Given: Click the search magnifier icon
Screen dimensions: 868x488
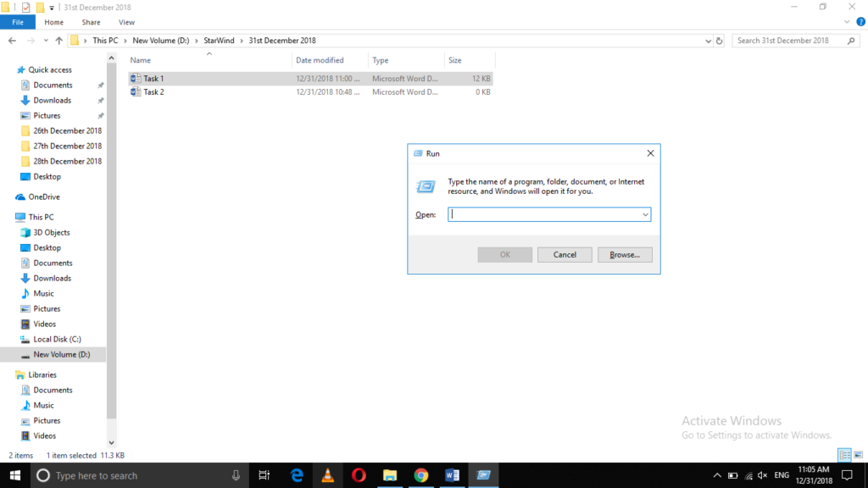Looking at the screenshot, I should pyautogui.click(x=851, y=41).
